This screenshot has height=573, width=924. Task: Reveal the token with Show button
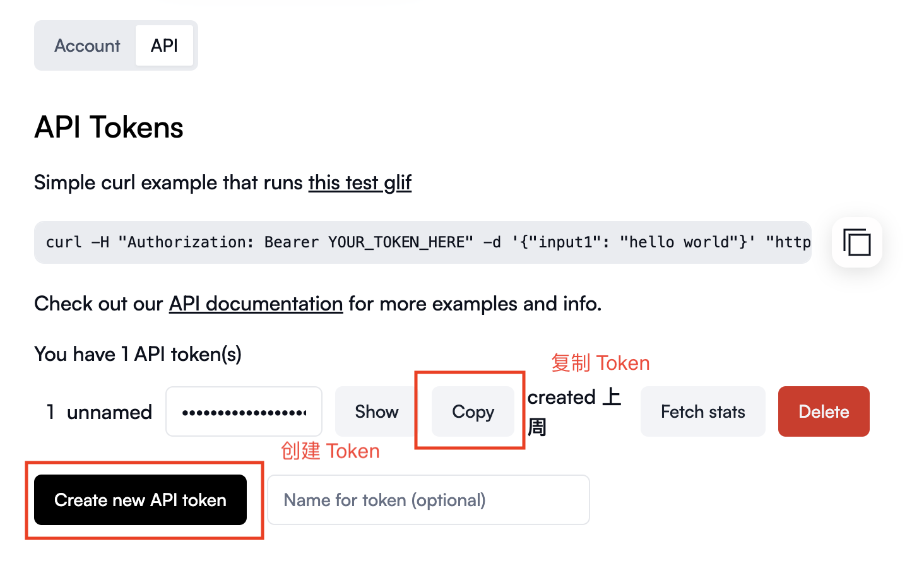point(376,411)
